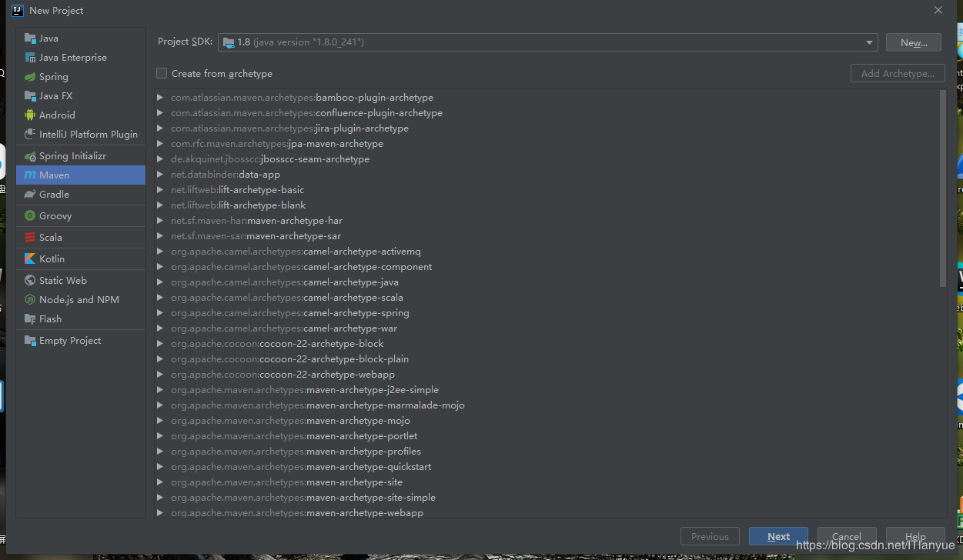
Task: Expand net.databinder data-app node
Action: click(x=160, y=175)
